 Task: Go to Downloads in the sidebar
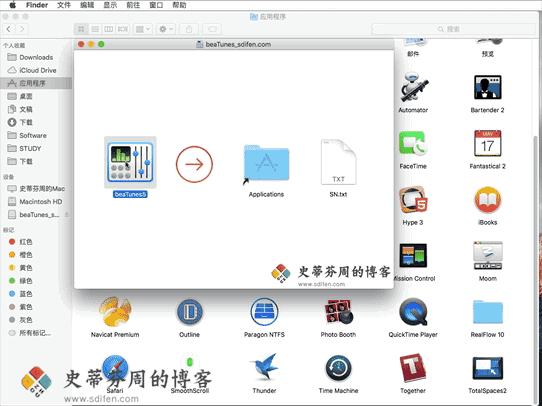pos(36,57)
